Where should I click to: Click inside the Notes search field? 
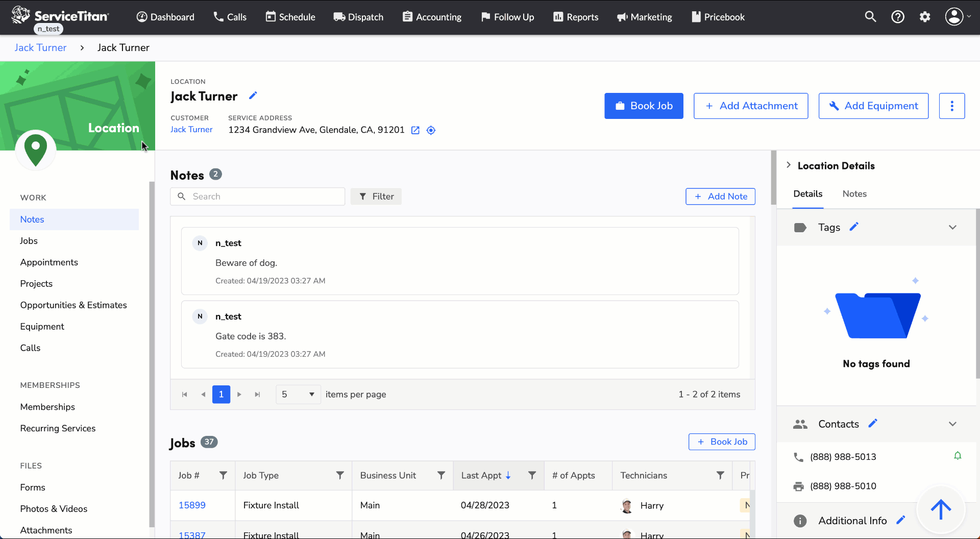[x=258, y=196]
